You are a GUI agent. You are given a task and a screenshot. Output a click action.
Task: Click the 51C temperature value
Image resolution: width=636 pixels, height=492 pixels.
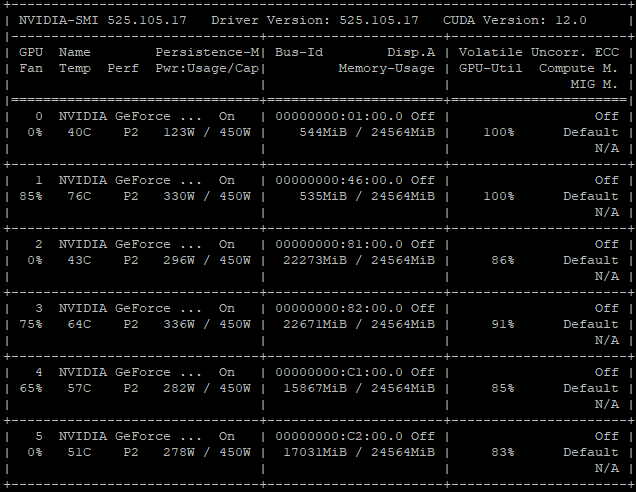click(x=79, y=452)
